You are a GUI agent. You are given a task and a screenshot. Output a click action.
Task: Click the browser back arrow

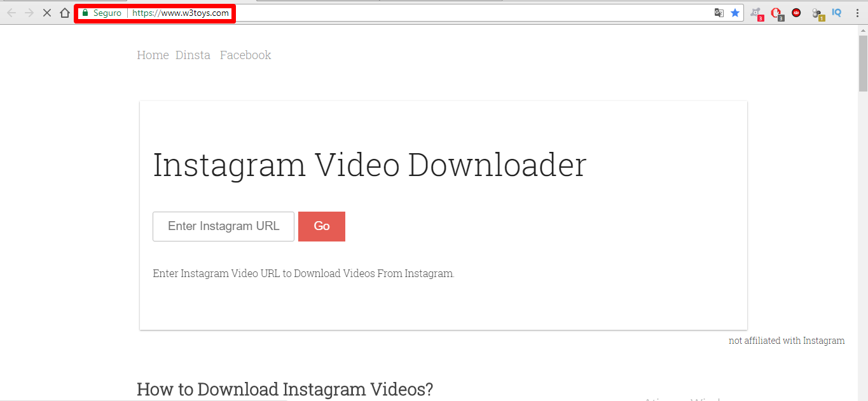pos(11,13)
